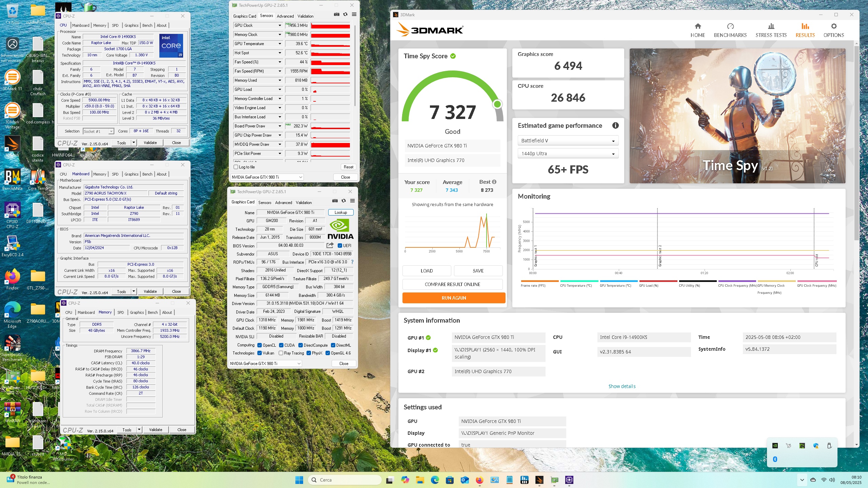
Task: Open the 3DMark Options gear
Action: (833, 30)
